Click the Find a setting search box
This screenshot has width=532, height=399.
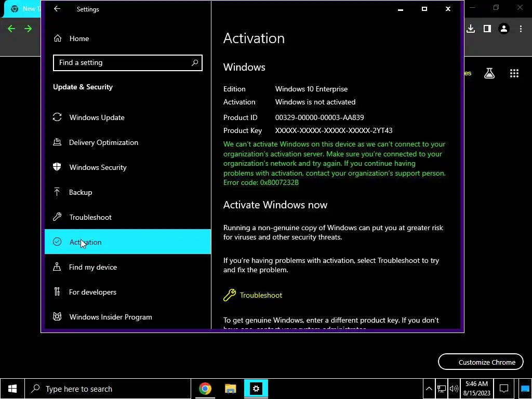128,63
